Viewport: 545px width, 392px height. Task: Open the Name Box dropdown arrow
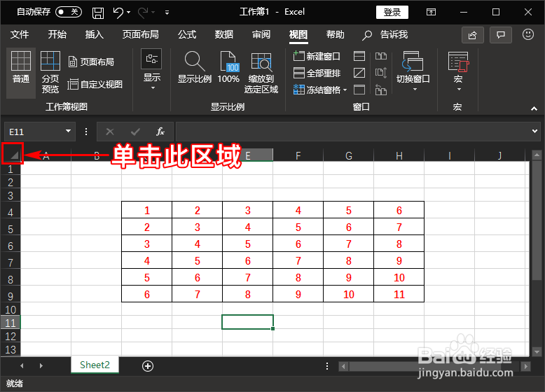coord(68,131)
